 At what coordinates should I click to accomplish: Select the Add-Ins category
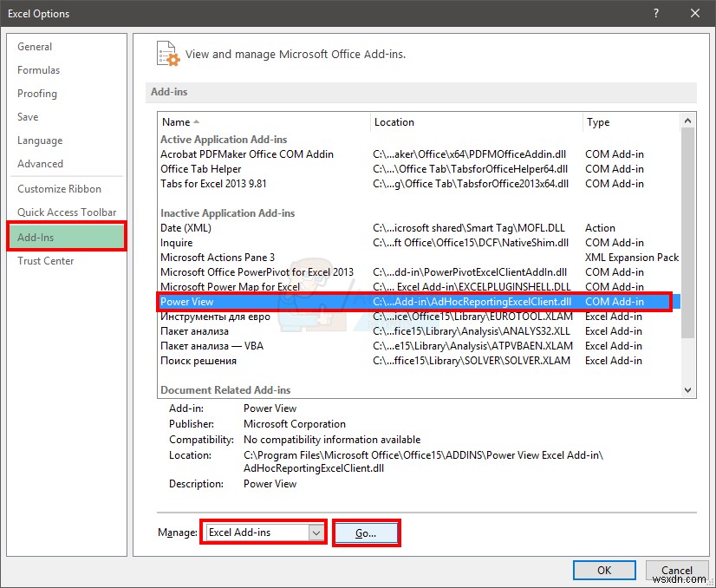click(x=67, y=237)
